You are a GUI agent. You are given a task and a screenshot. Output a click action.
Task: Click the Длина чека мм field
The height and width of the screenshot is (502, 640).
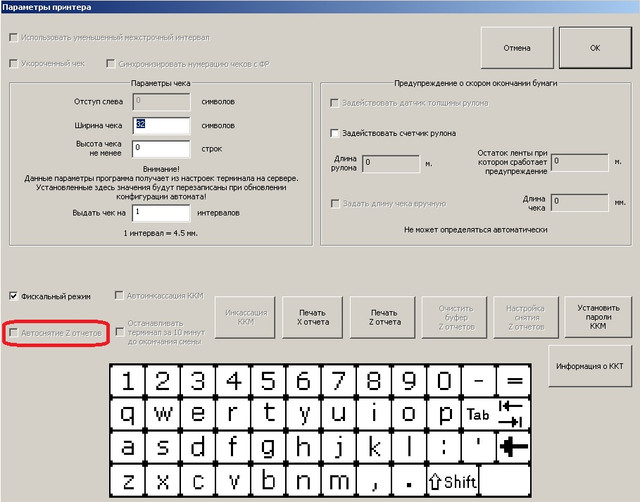pos(580,202)
